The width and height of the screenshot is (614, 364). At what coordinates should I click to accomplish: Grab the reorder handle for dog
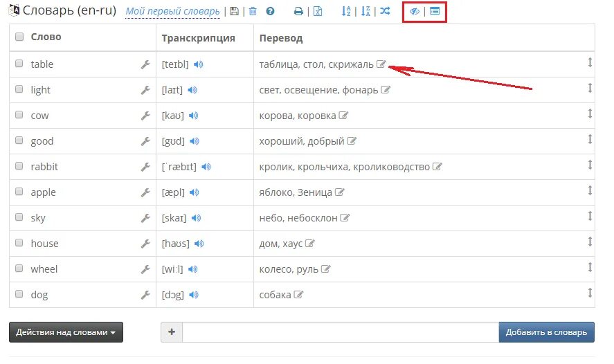(x=590, y=293)
